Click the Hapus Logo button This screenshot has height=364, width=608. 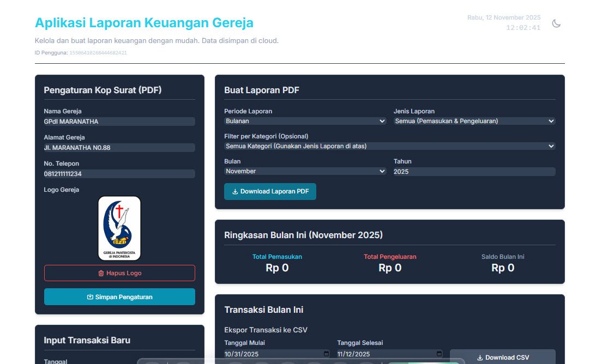pyautogui.click(x=119, y=273)
